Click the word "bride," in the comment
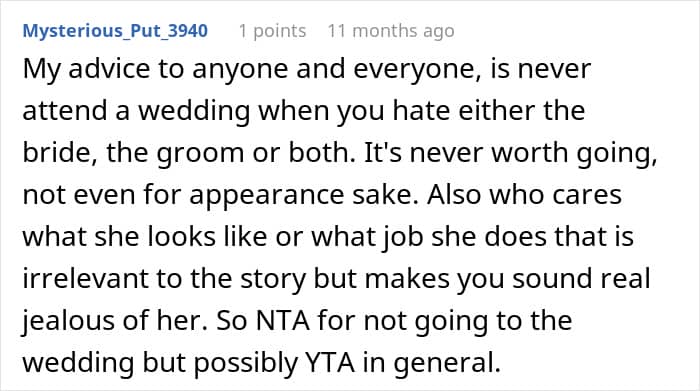Screen dimensions: 700x391 pos(61,153)
